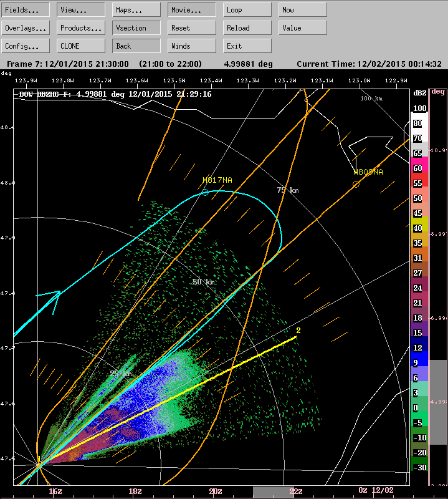Select the 40 dBZ yellow color swatch
This screenshot has height=499, width=448.
click(x=419, y=224)
